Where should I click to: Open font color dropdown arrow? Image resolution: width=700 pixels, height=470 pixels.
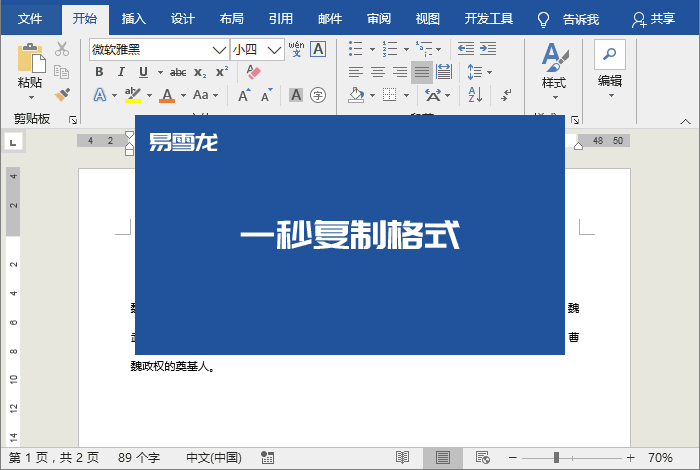coord(183,95)
